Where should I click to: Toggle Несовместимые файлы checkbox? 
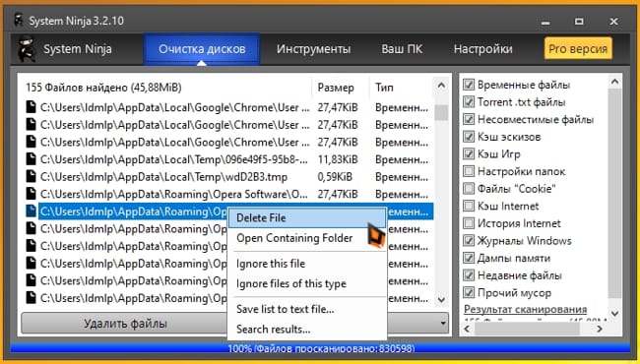coord(469,119)
